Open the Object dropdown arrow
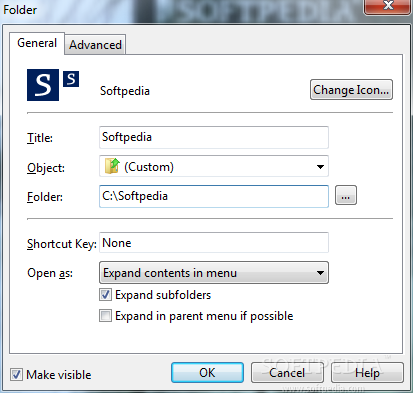 point(320,166)
